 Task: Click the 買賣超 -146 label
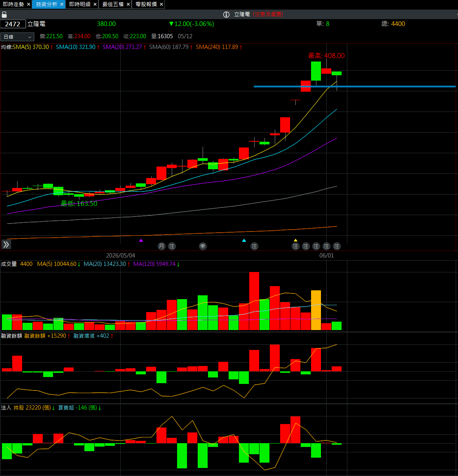click(x=80, y=408)
